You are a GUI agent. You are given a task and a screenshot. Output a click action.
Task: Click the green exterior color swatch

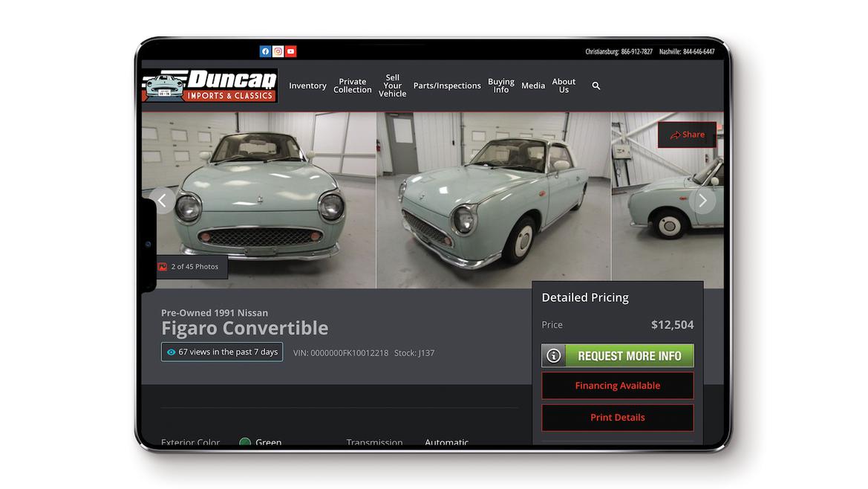click(x=245, y=442)
